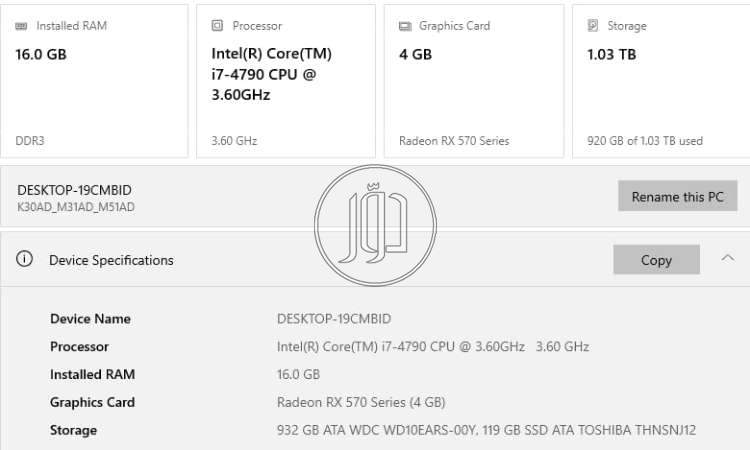Image resolution: width=750 pixels, height=450 pixels.
Task: Click the Graphics Card icon
Action: coord(404,26)
